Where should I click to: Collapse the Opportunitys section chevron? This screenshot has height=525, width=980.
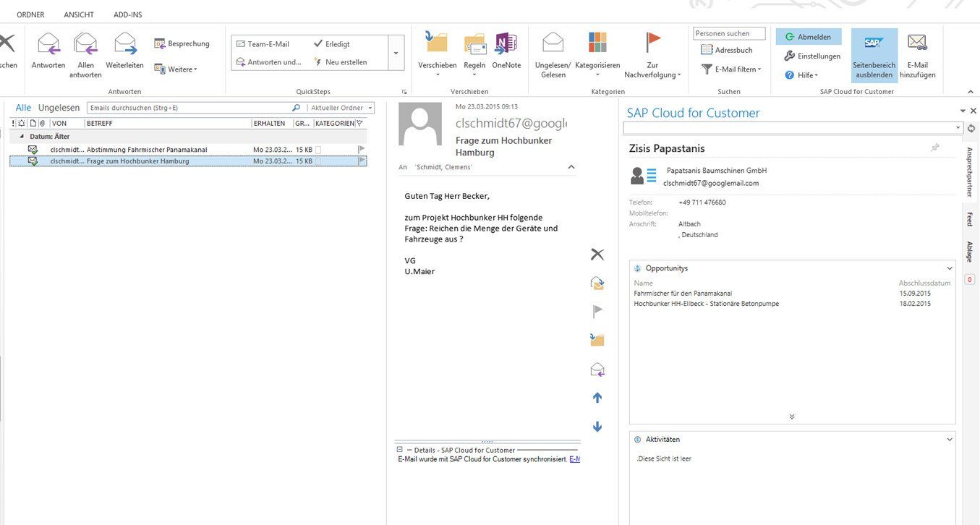(x=950, y=268)
